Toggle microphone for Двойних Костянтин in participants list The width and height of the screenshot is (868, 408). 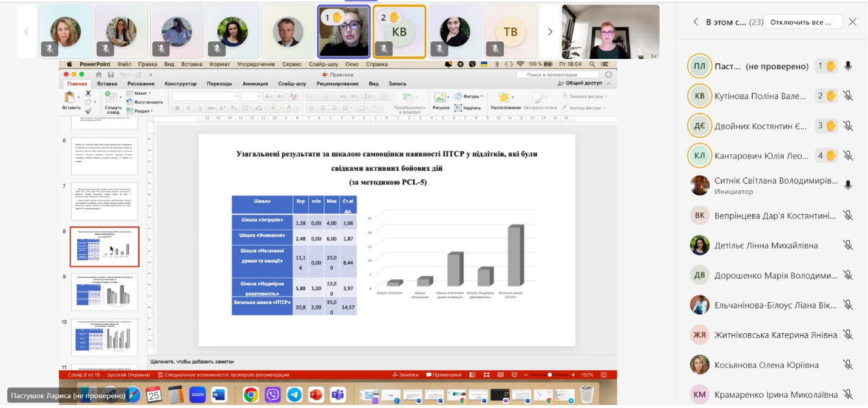[x=848, y=126]
